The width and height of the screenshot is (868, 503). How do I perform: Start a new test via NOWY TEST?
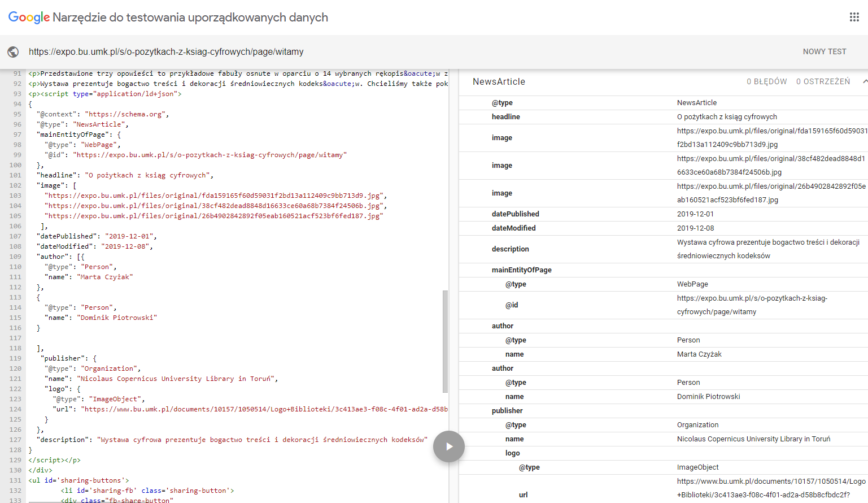pos(825,51)
